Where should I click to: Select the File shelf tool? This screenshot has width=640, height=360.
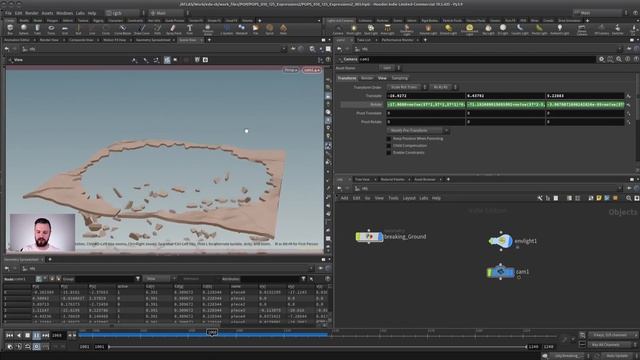(256, 29)
